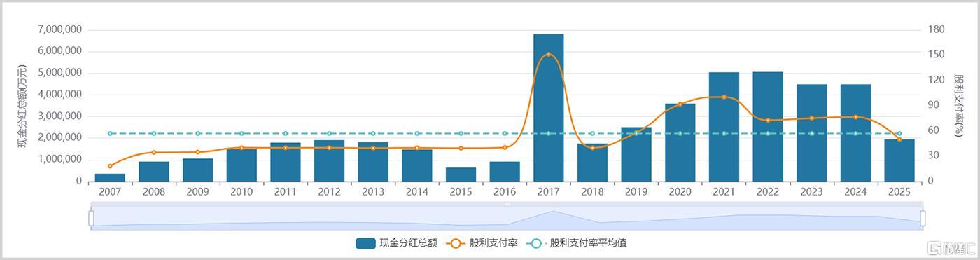Click the 2014 dividend bar
Image resolution: width=980 pixels, height=260 pixels.
(x=416, y=165)
